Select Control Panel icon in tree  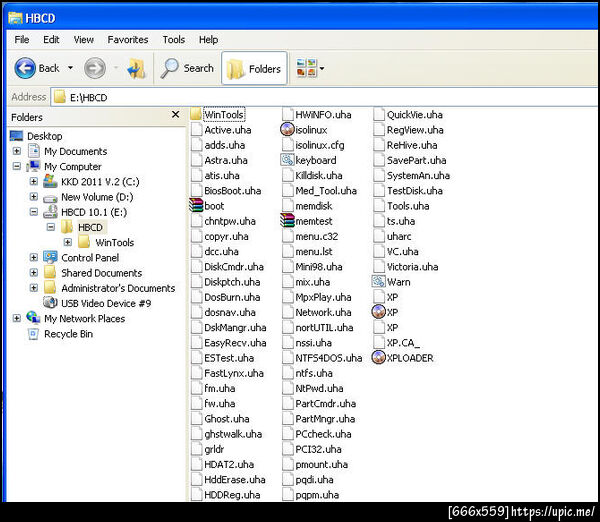pyautogui.click(x=50, y=257)
